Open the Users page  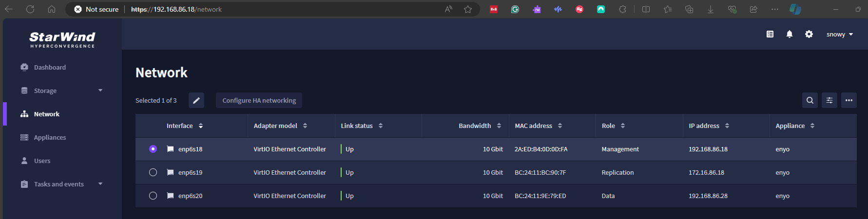click(x=42, y=161)
